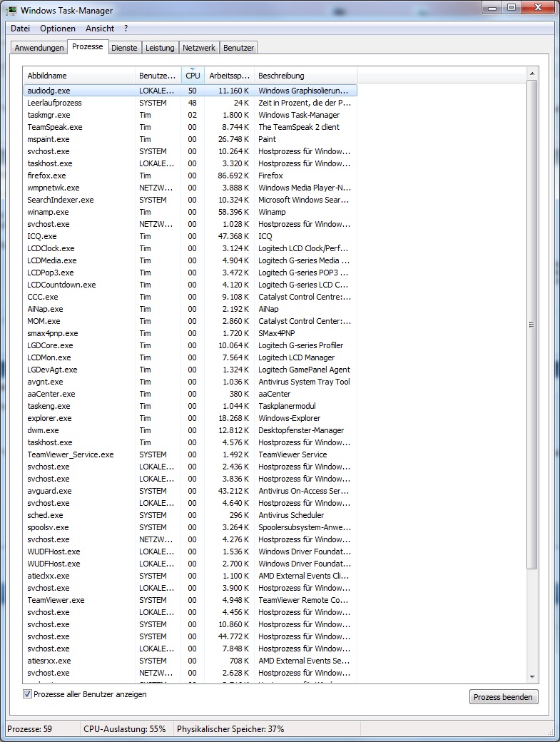Screen dimensions: 560x742
Task: Select the atieclxx.exe process
Action: [190, 576]
